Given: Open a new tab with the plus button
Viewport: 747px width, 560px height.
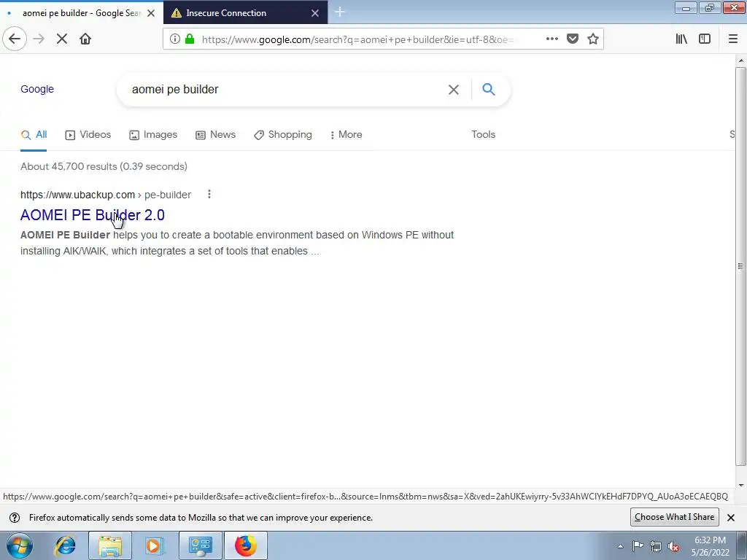Looking at the screenshot, I should 340,12.
